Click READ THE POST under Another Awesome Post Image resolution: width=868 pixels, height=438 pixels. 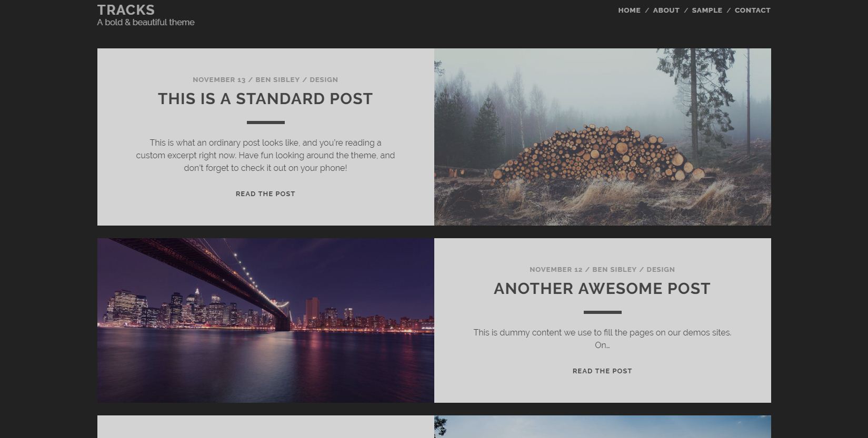[602, 371]
